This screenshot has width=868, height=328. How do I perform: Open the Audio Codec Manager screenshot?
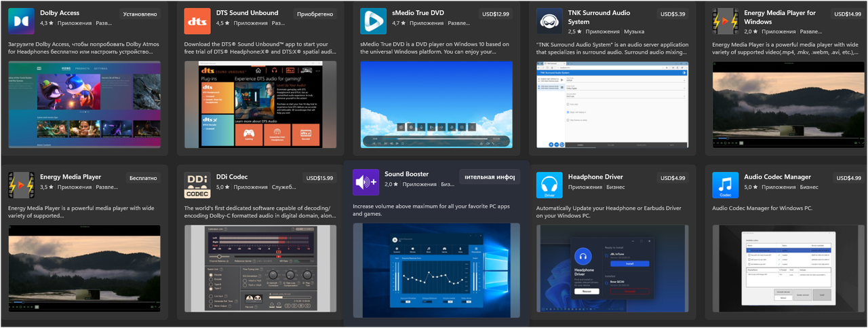(x=789, y=268)
